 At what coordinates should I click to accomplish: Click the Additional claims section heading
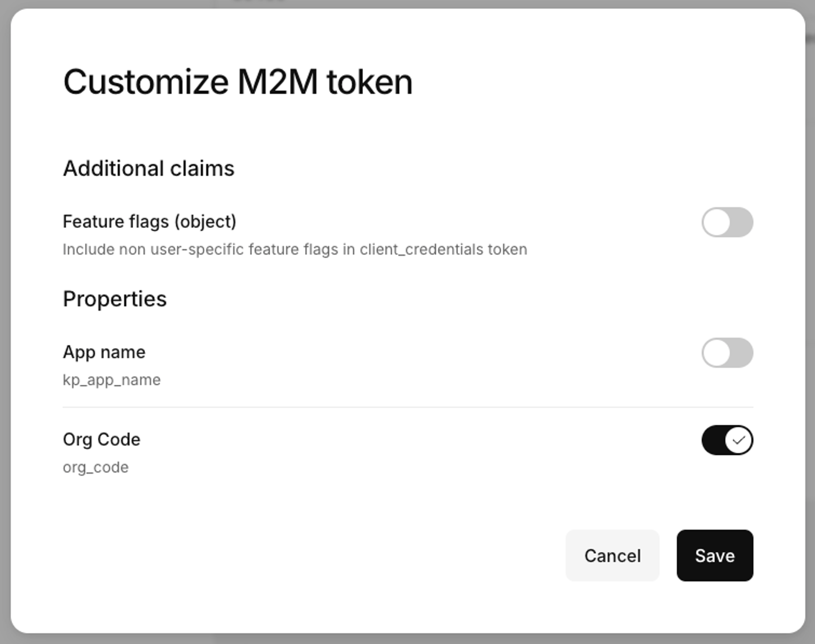point(148,168)
